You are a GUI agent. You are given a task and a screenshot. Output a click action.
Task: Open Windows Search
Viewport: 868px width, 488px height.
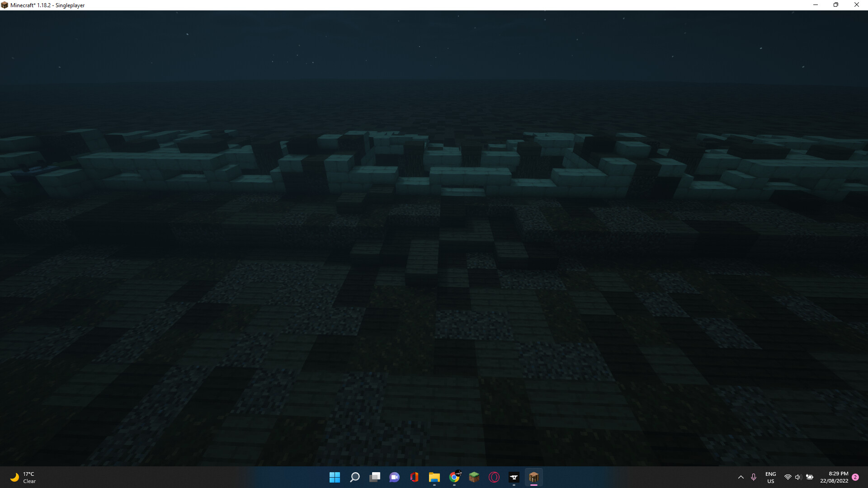pyautogui.click(x=355, y=477)
